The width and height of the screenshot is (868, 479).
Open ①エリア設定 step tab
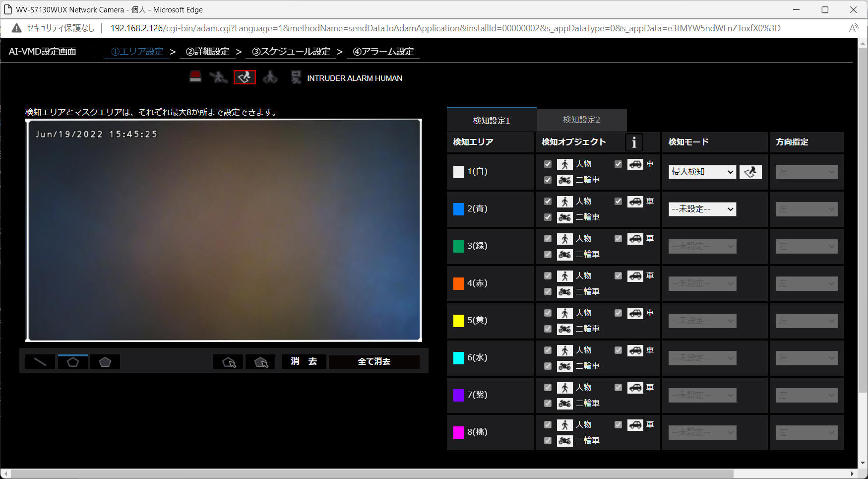[137, 52]
